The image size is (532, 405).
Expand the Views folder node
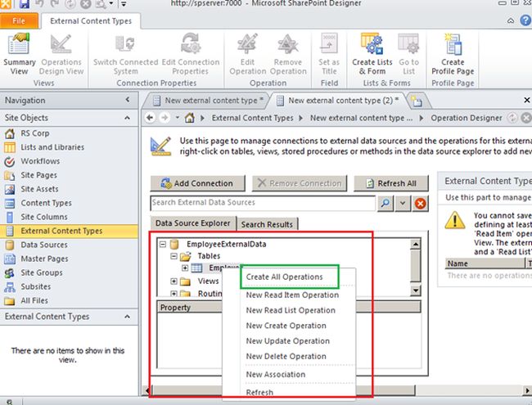[x=174, y=281]
